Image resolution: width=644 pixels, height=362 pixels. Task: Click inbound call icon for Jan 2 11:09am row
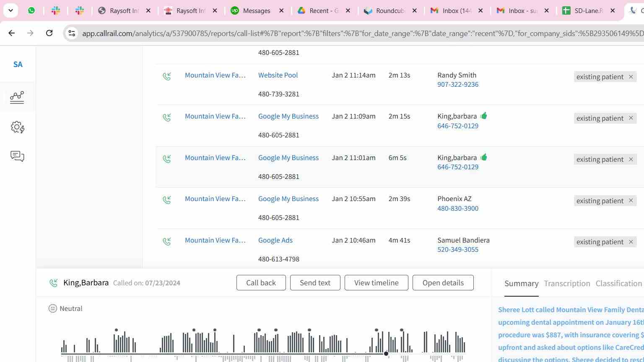coord(167,117)
